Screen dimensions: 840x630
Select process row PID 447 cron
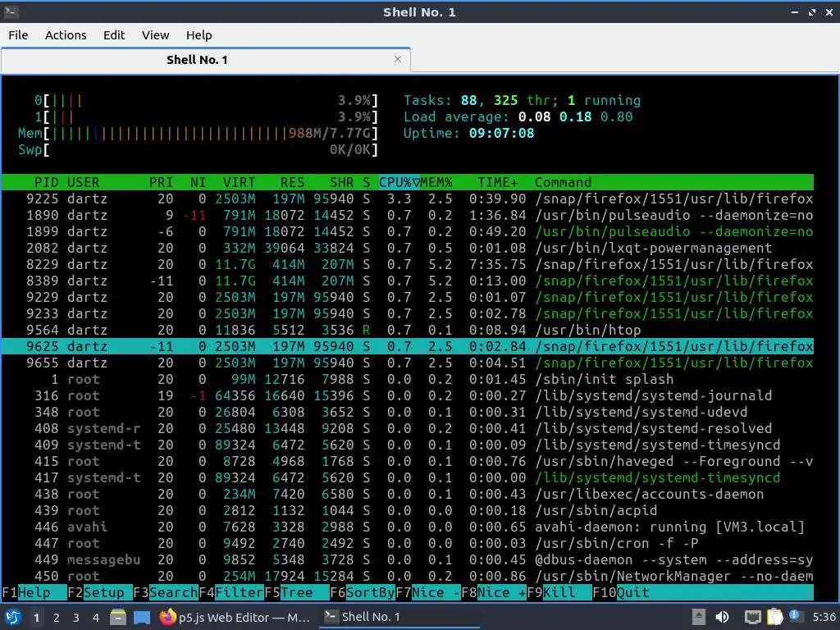[x=408, y=543]
